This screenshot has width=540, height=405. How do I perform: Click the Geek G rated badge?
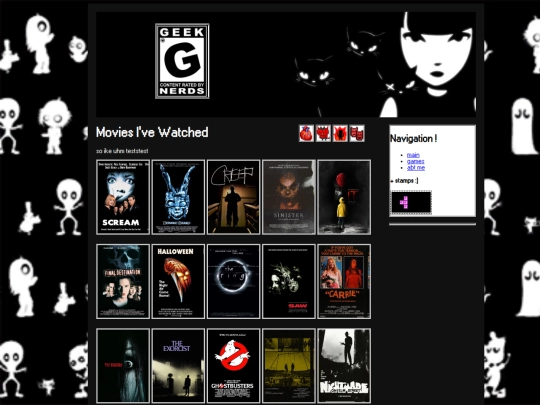coord(182,61)
